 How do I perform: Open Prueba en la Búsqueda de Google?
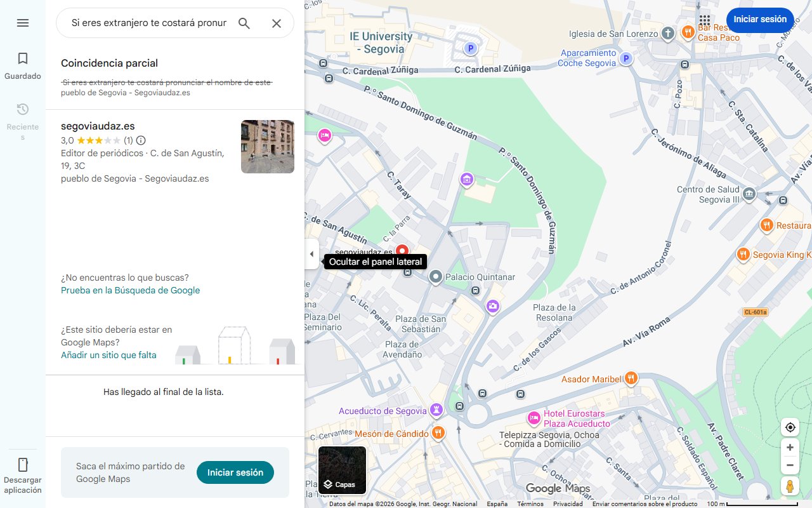pyautogui.click(x=130, y=290)
